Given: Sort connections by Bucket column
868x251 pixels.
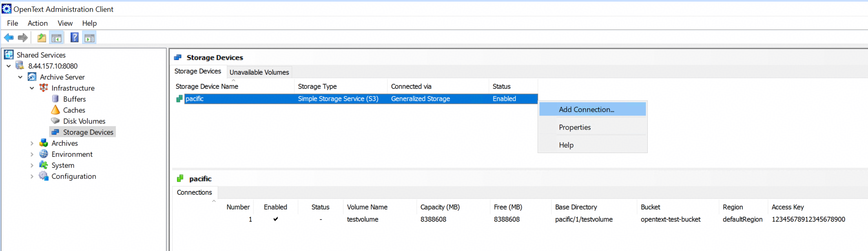Looking at the screenshot, I should pos(678,207).
